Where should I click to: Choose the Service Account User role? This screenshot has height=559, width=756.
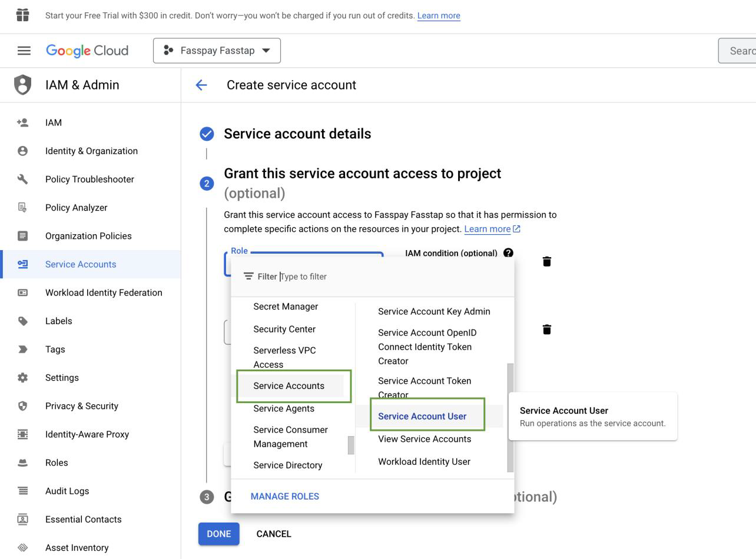click(x=422, y=416)
